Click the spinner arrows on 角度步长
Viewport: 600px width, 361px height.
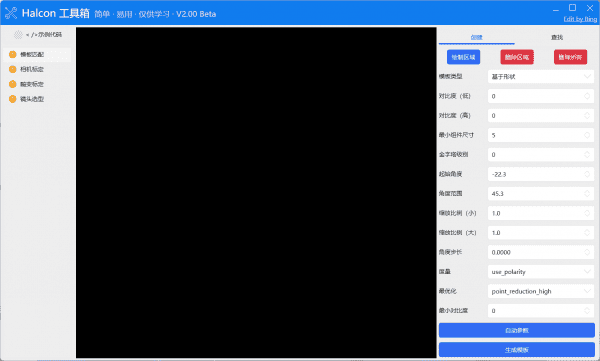[x=587, y=252]
